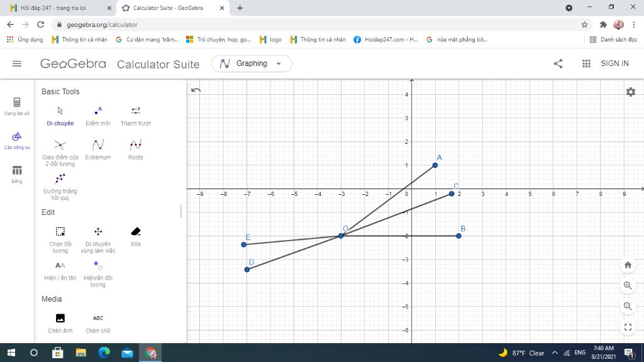
Task: Open the Các công cụ tools view
Action: coord(17,140)
